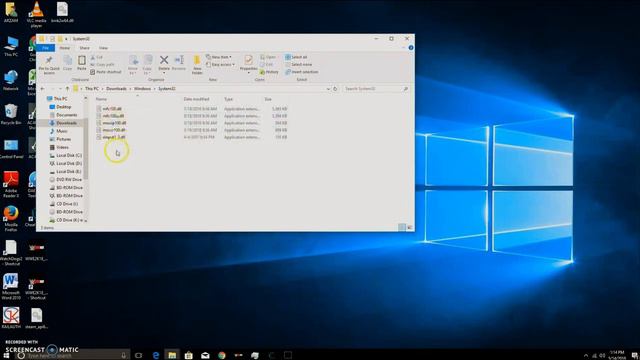Open Microsoft Edge from the taskbar

[156, 355]
